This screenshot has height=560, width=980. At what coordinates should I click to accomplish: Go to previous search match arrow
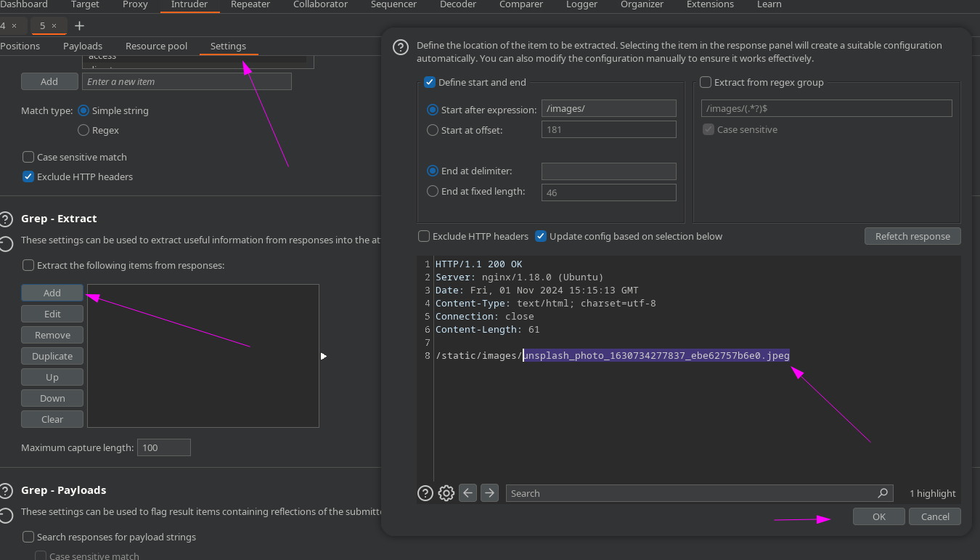click(x=468, y=493)
